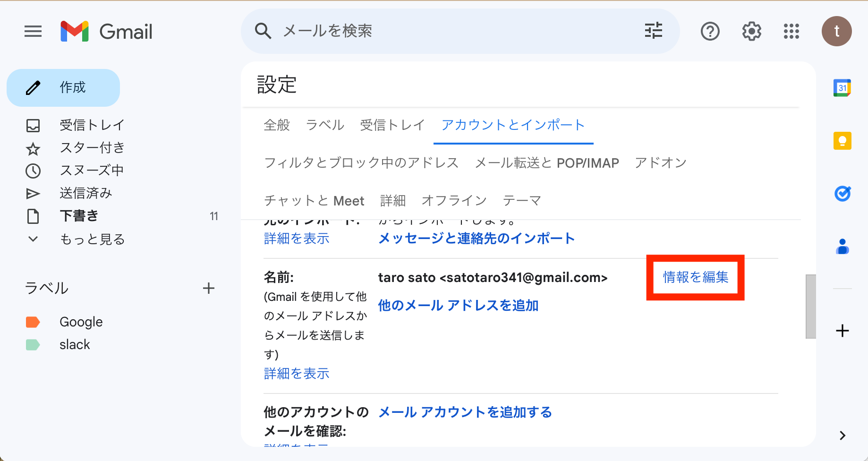Hide the side panel with chevron
The image size is (868, 461).
pos(842,435)
